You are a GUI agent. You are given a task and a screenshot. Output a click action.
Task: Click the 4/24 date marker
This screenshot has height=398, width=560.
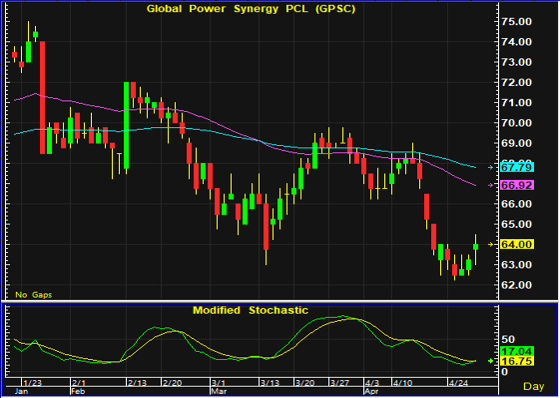coord(458,383)
